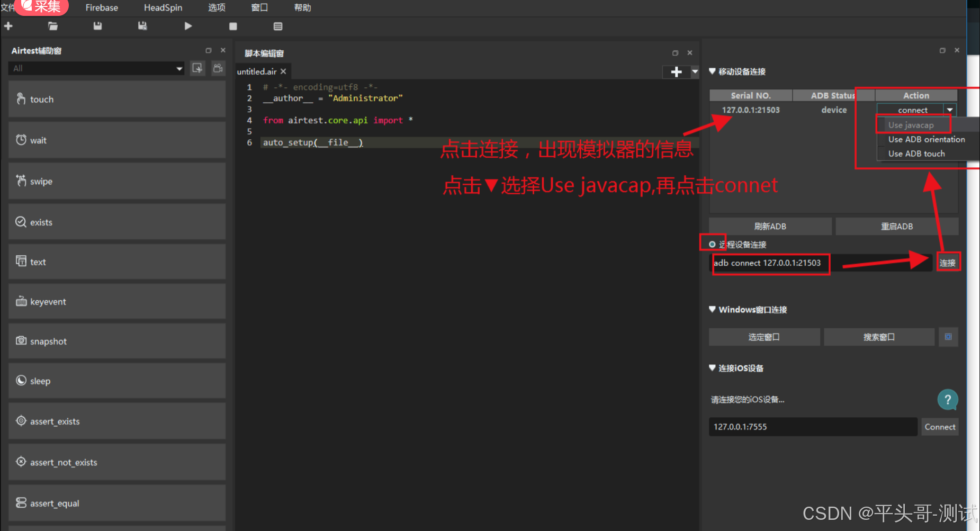Open the 帮助 menu
Image resolution: width=980 pixels, height=531 pixels.
coord(302,7)
